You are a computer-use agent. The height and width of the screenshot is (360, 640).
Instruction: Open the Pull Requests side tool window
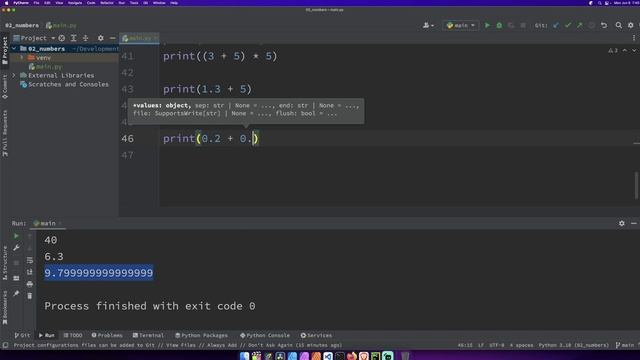pyautogui.click(x=5, y=133)
